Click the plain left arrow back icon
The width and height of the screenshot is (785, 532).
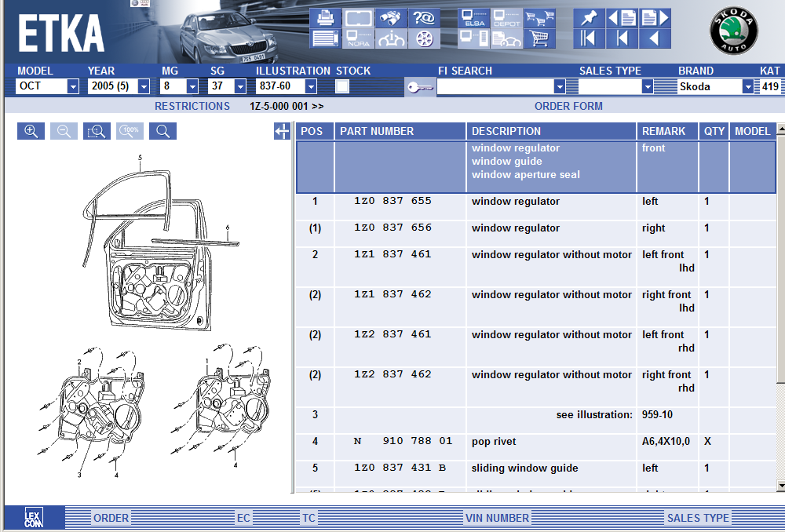click(x=655, y=38)
